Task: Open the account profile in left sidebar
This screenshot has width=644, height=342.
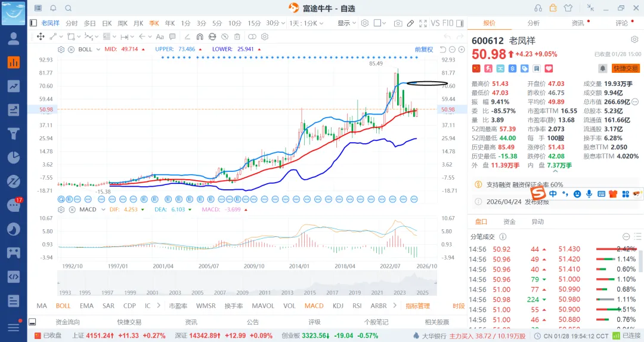Action: click(x=14, y=38)
